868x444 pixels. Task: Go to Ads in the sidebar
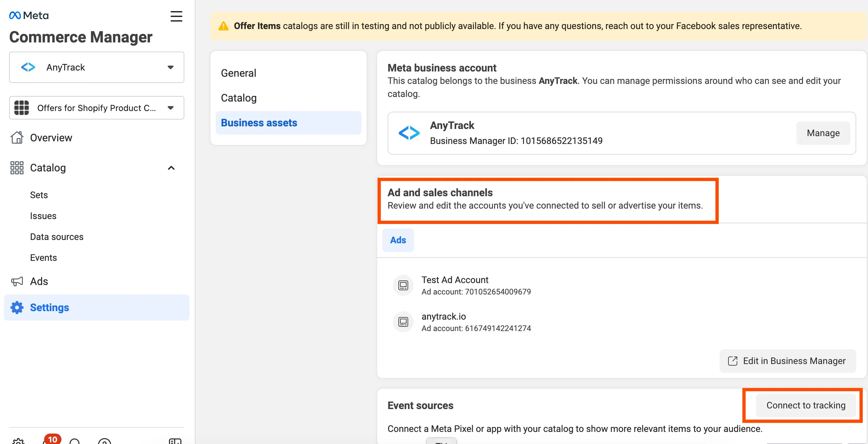pos(39,281)
